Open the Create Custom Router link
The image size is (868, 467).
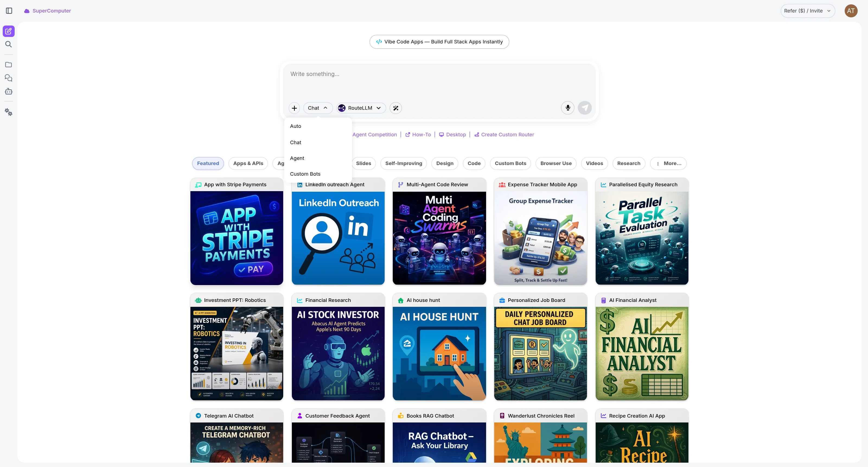coord(504,135)
